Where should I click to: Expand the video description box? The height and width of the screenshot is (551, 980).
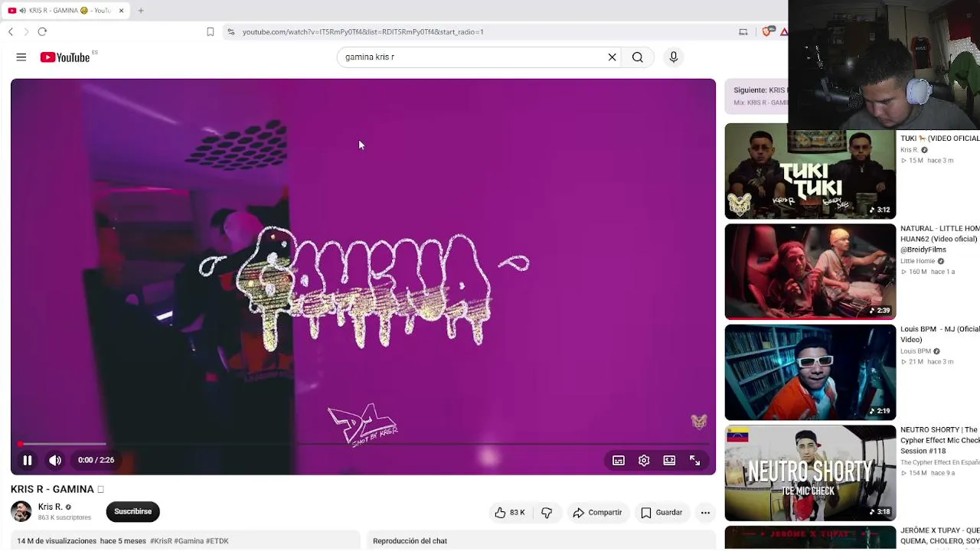click(x=185, y=541)
